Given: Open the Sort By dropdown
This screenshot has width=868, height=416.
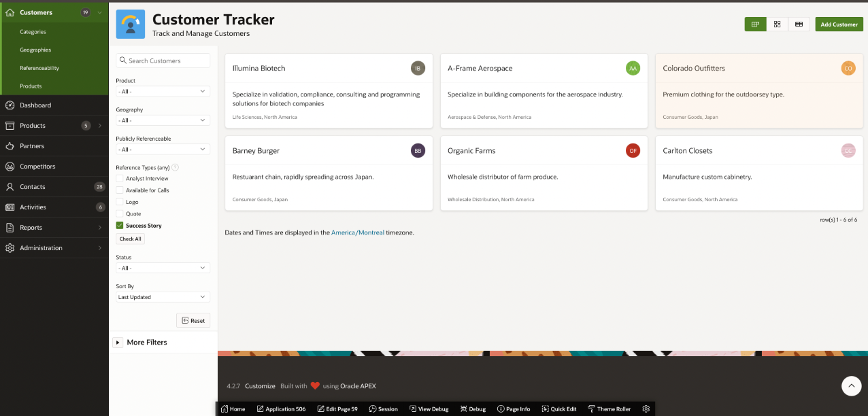Looking at the screenshot, I should pos(163,297).
